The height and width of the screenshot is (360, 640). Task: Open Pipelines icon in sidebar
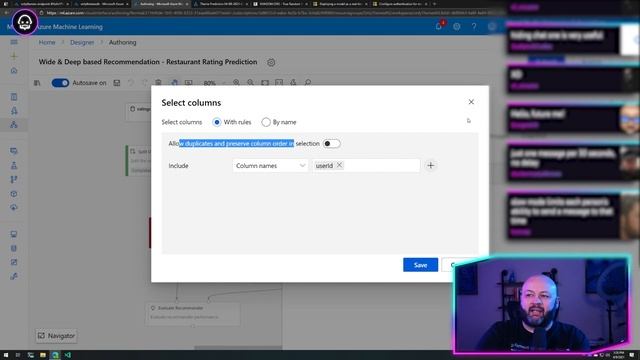click(x=14, y=179)
